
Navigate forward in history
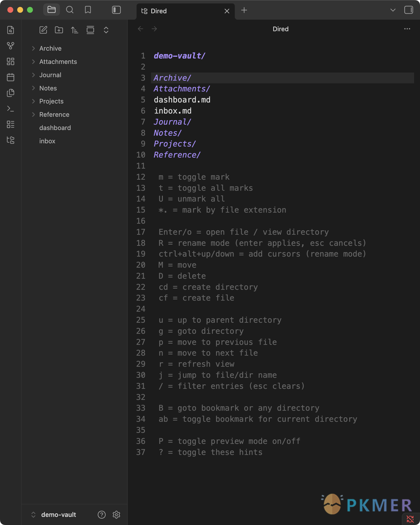154,29
